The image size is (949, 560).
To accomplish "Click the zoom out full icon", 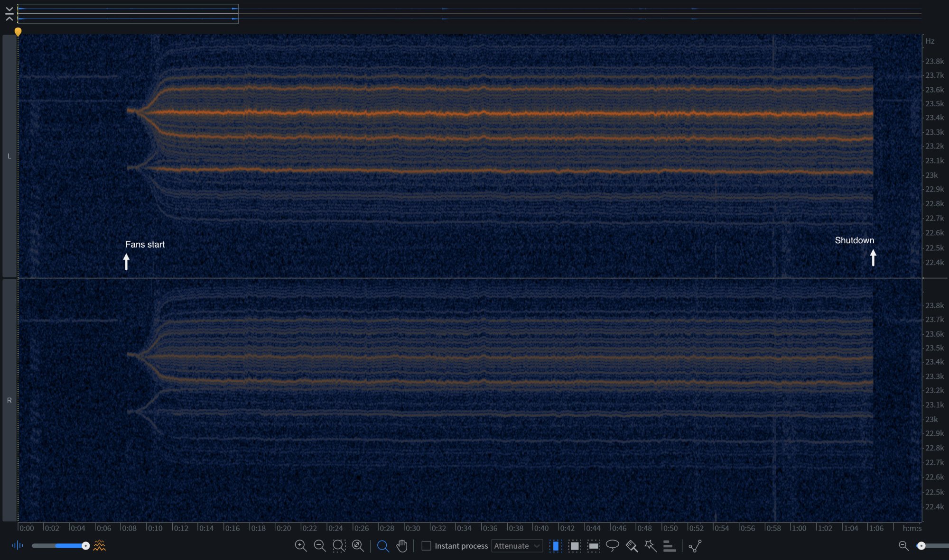I will point(358,546).
